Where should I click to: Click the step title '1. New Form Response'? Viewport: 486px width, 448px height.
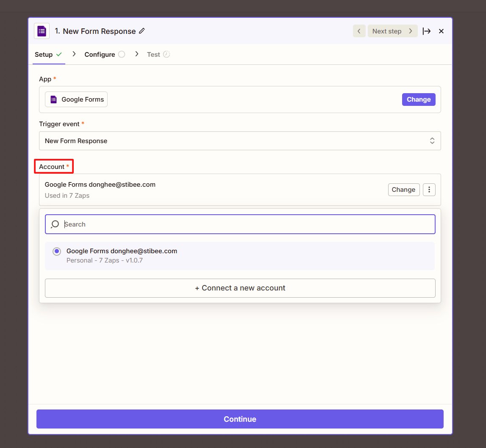pos(95,31)
